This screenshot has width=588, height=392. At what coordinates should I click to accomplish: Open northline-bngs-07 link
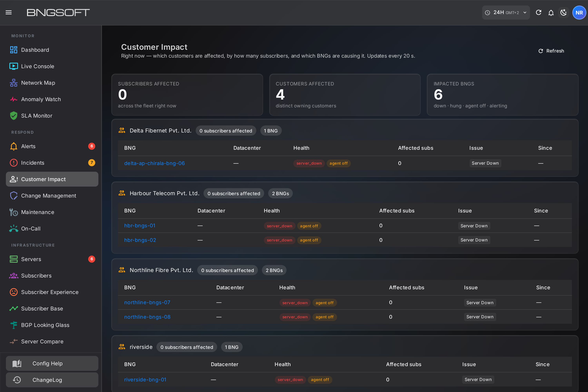(147, 302)
